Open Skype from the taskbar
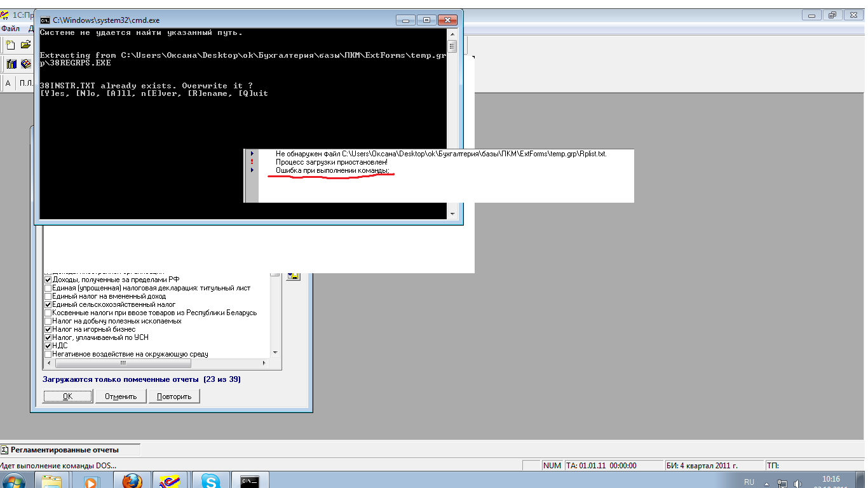Image resolution: width=868 pixels, height=488 pixels. coord(210,481)
